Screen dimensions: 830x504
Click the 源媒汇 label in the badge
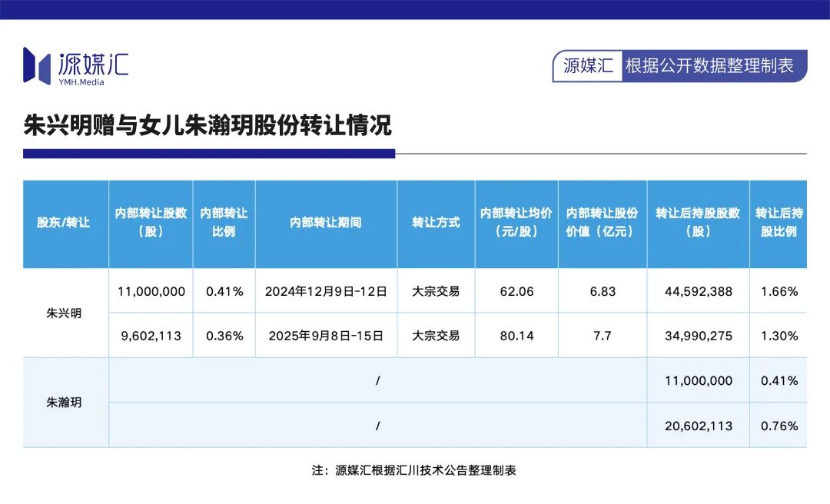point(588,65)
